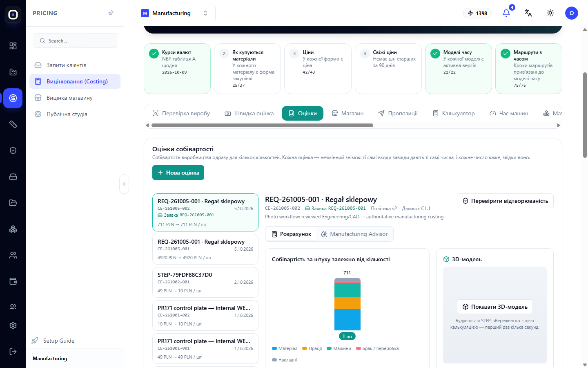Select the pricing dollar icon in left rail
Image resolution: width=588 pixels, height=368 pixels.
(x=13, y=98)
